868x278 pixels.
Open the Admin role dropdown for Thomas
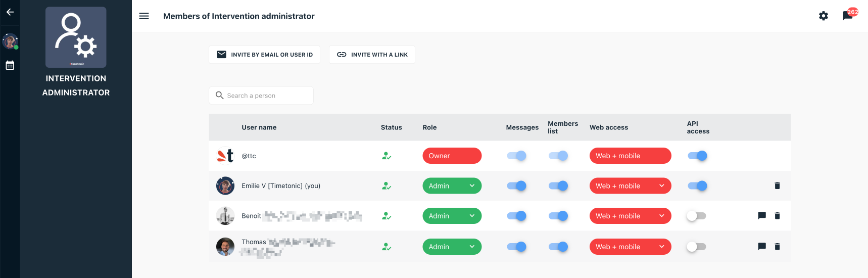point(452,247)
